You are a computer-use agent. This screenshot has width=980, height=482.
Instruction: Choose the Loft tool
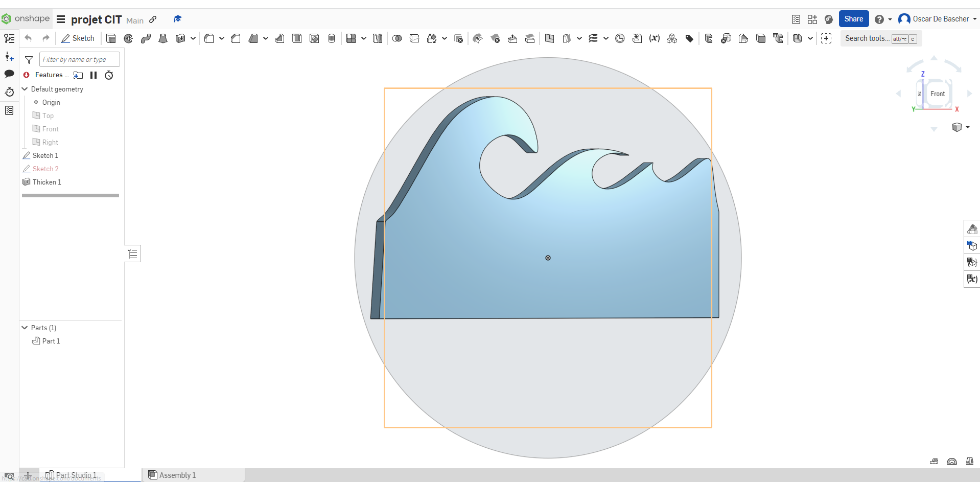(x=163, y=38)
